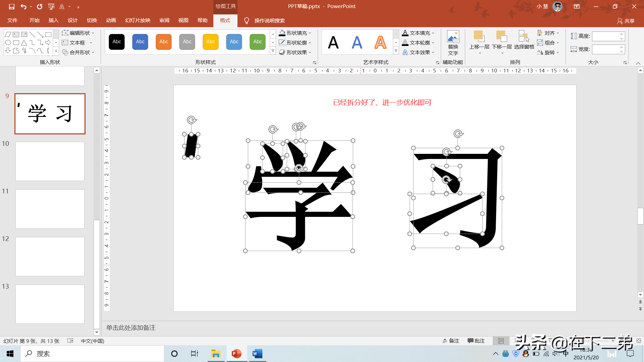This screenshot has height=362, width=644.
Task: Expand the shapes gallery more button
Action: click(x=56, y=51)
